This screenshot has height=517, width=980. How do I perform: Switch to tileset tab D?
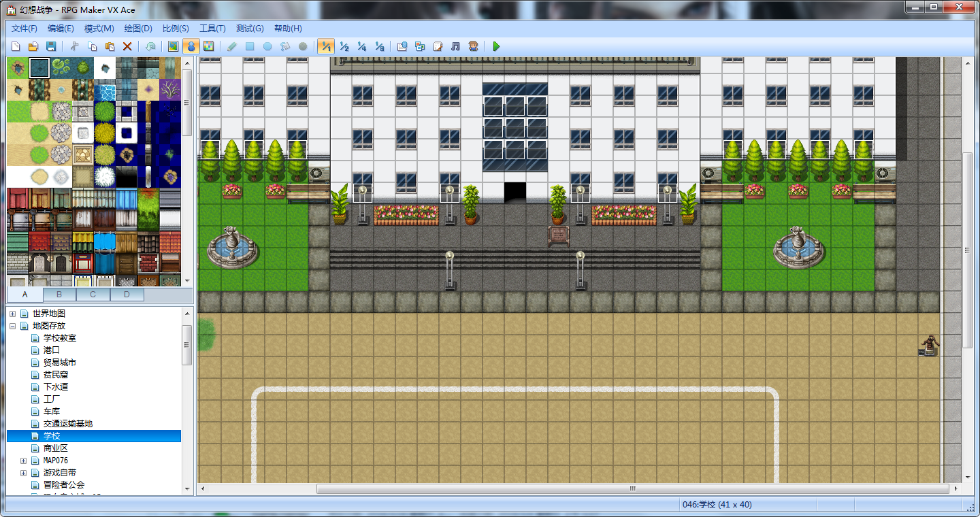(x=127, y=295)
